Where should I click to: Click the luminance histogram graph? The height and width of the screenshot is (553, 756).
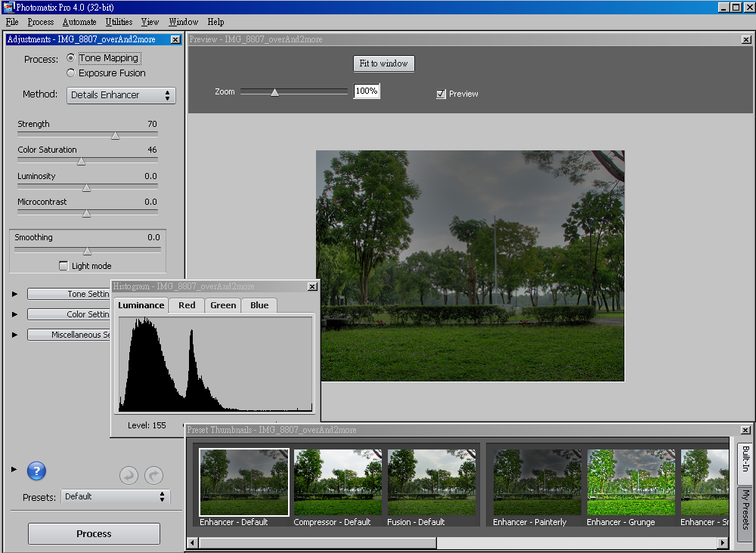tap(215, 364)
